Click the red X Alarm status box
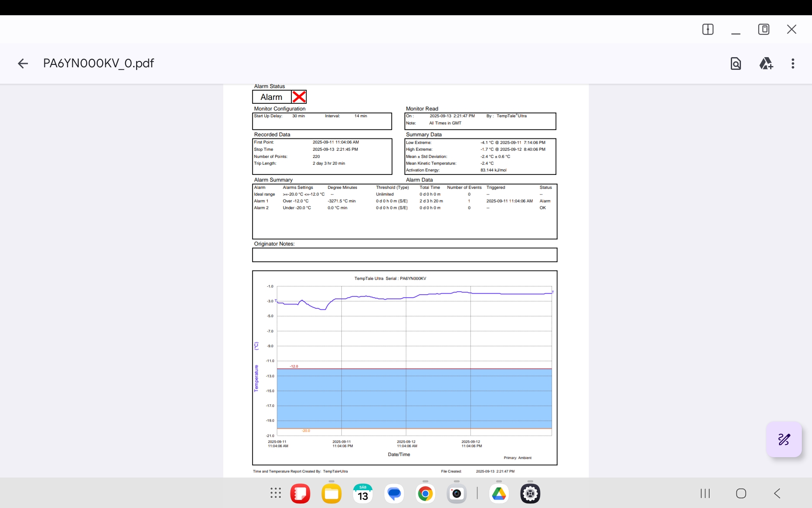Image resolution: width=812 pixels, height=508 pixels. click(299, 97)
